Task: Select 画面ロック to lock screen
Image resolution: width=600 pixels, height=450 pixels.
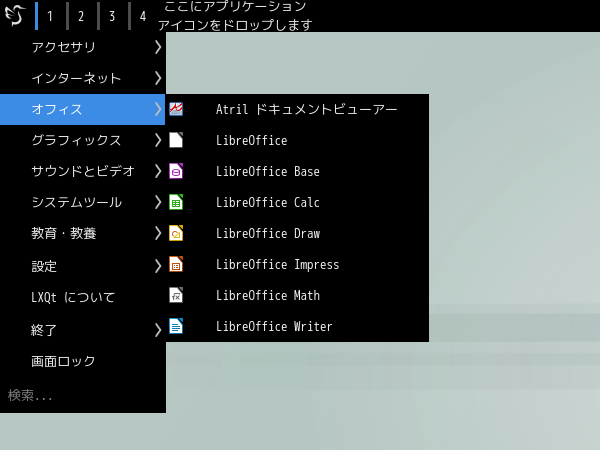Action: click(x=83, y=361)
